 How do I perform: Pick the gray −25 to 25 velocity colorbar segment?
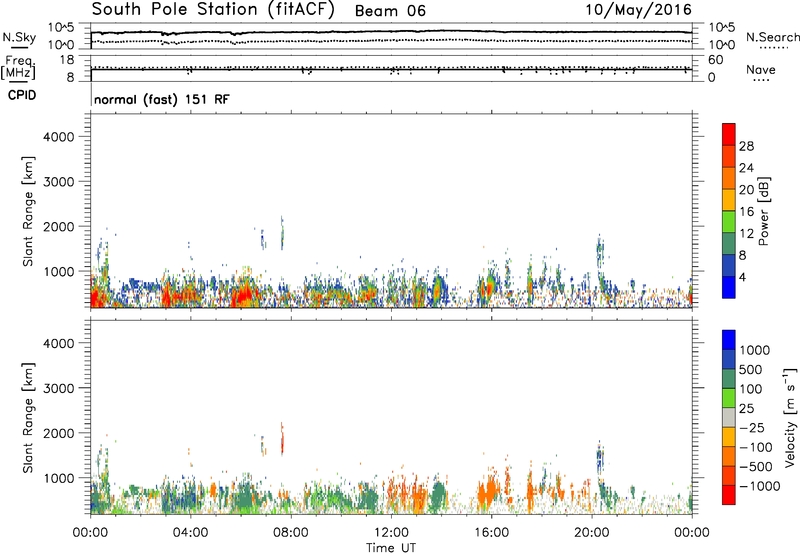coord(729,417)
